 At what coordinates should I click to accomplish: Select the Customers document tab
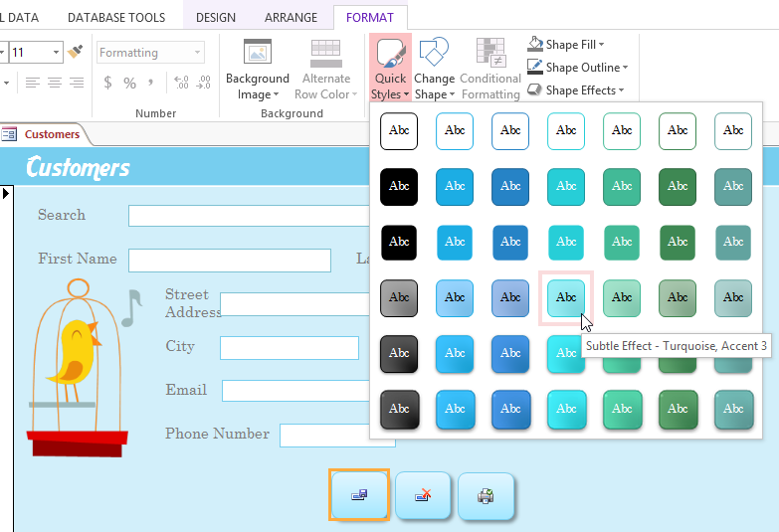pos(52,134)
